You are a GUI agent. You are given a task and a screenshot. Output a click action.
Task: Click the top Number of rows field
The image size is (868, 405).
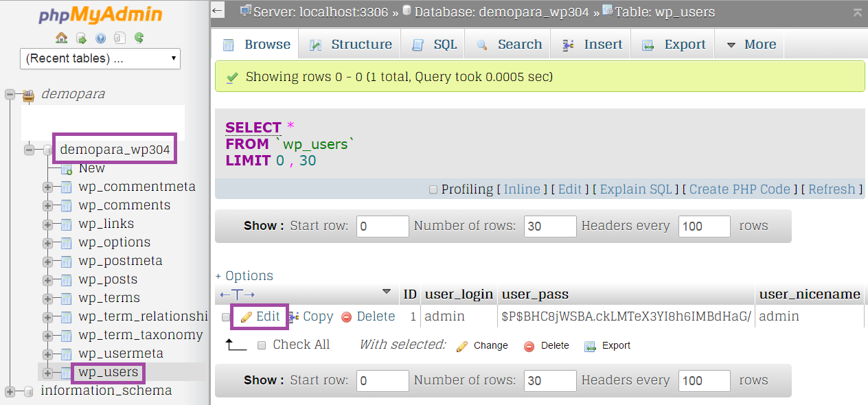click(x=550, y=226)
